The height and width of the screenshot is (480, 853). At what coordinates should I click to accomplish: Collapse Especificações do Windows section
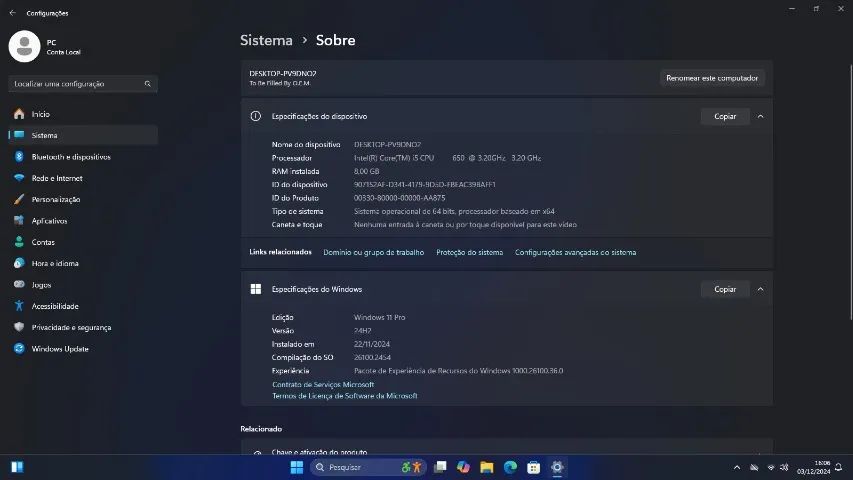(x=761, y=290)
